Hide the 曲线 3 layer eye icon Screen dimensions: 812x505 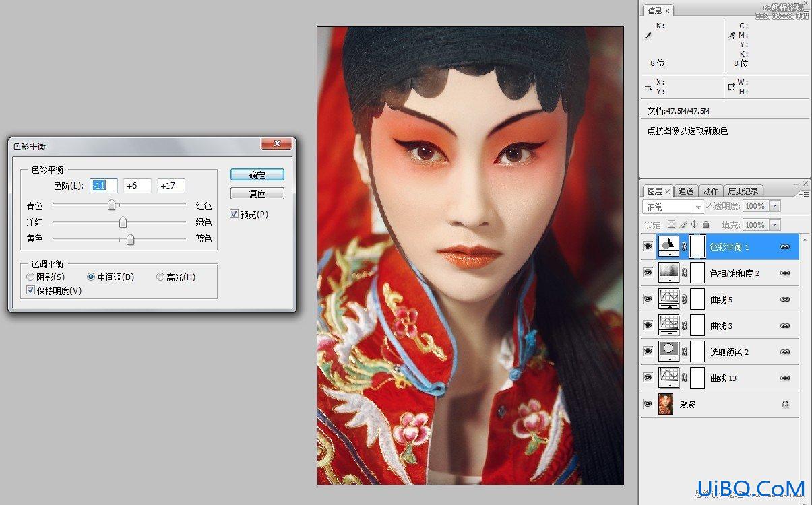(x=648, y=325)
